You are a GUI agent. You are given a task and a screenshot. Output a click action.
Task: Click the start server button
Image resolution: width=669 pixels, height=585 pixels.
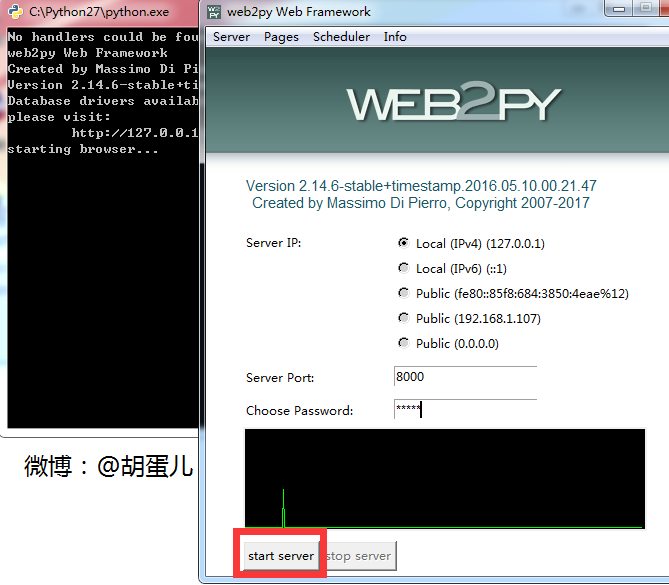coord(281,556)
